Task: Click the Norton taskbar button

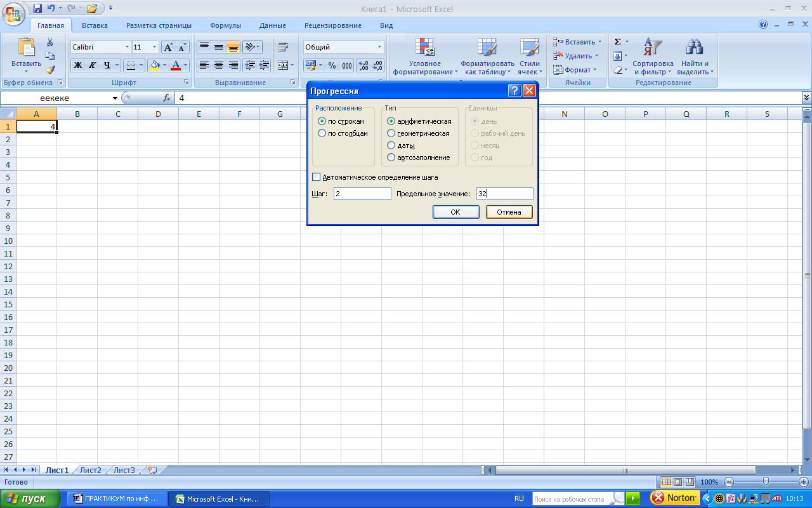Action: (x=675, y=498)
